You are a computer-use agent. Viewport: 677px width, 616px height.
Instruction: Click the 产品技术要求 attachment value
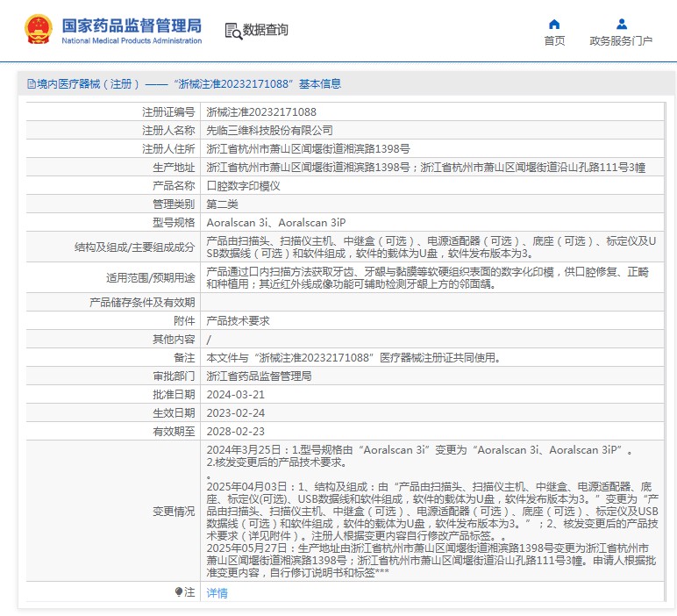click(x=238, y=320)
